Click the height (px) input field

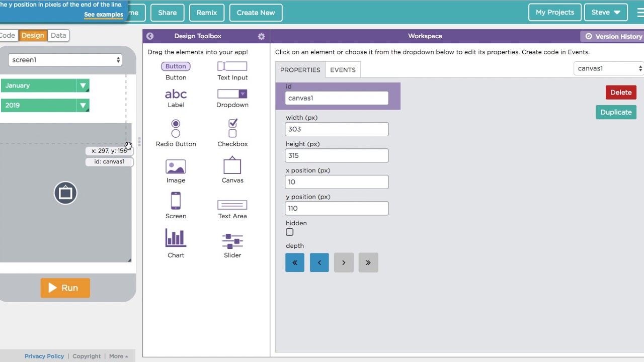pos(337,155)
